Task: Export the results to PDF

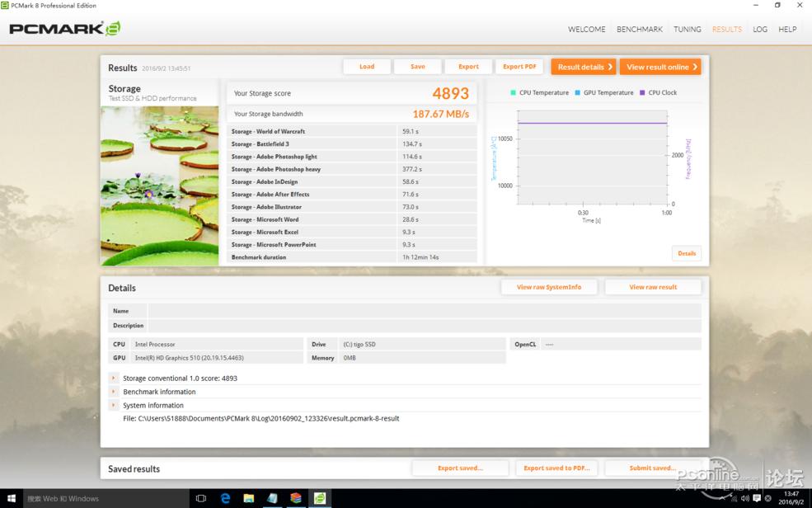Action: [x=520, y=66]
